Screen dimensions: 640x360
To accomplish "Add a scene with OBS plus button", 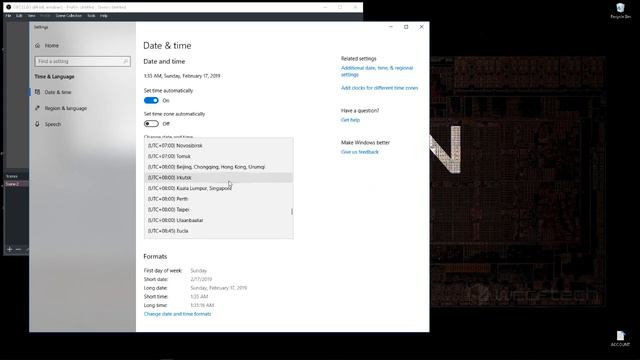I will click(x=10, y=249).
